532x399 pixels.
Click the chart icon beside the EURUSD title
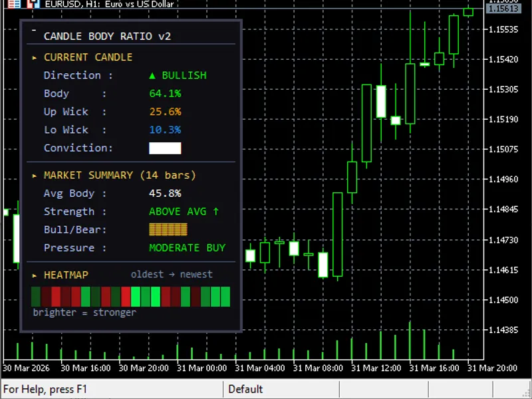pyautogui.click(x=33, y=4)
